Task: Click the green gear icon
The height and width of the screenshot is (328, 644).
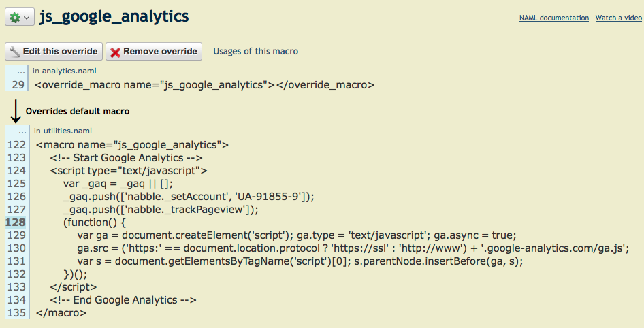Action: 14,18
